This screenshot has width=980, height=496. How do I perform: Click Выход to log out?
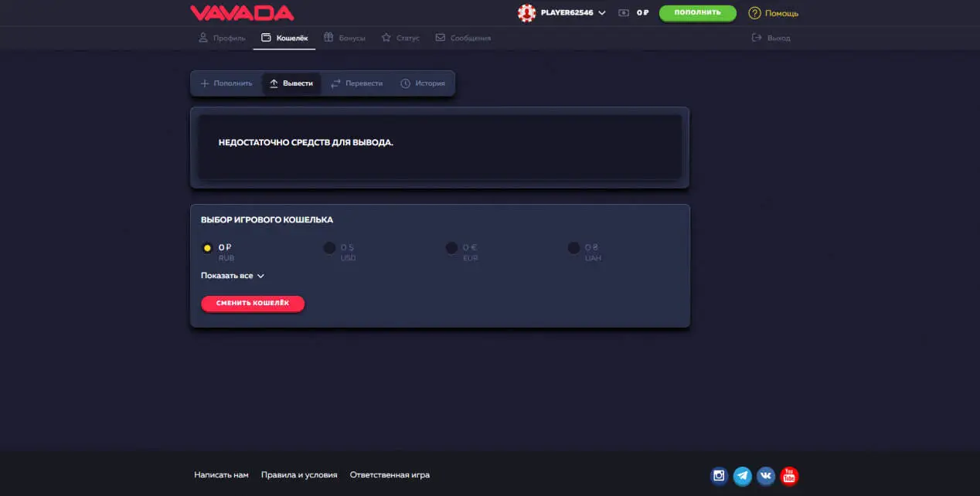(x=771, y=38)
